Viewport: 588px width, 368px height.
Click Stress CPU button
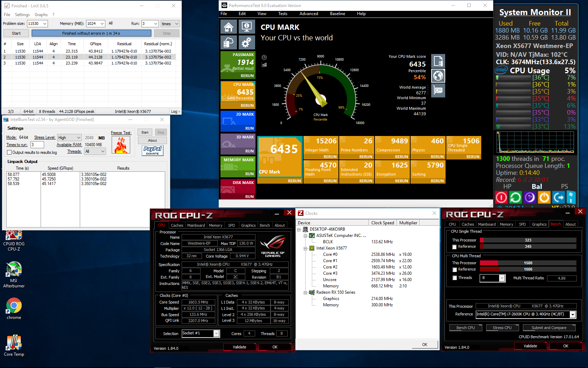click(x=502, y=328)
